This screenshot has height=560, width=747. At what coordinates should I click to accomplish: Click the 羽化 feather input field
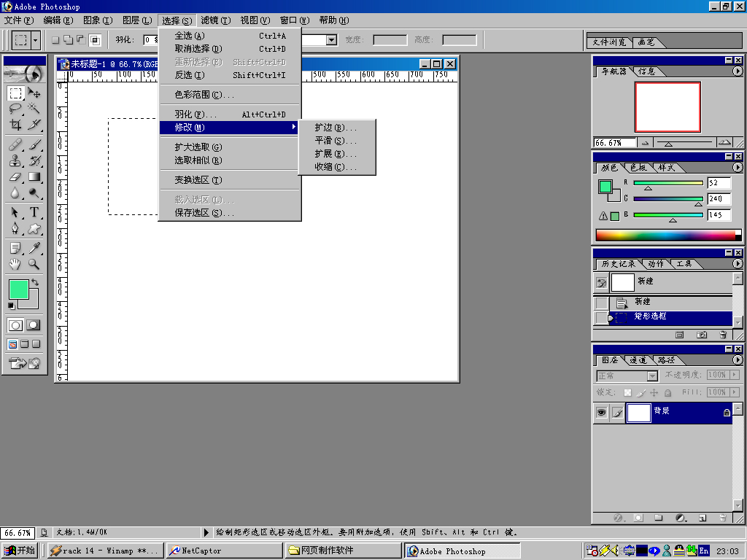click(x=150, y=40)
